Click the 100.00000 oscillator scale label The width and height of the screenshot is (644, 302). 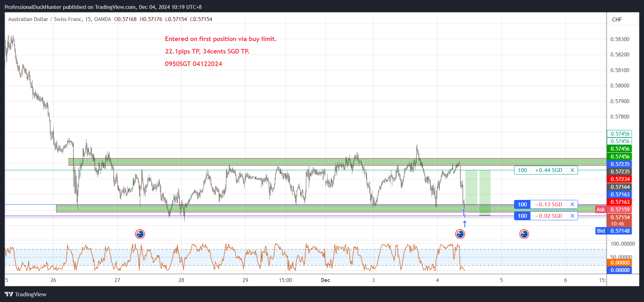tap(623, 244)
